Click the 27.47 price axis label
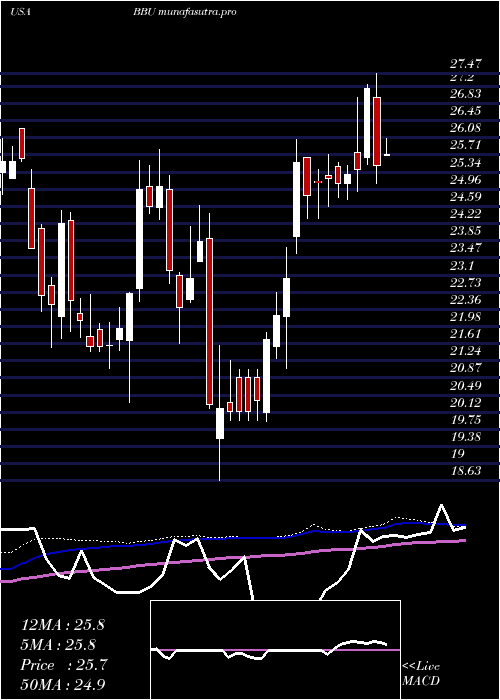Screen dimensions: 500x700 pyautogui.click(x=466, y=64)
